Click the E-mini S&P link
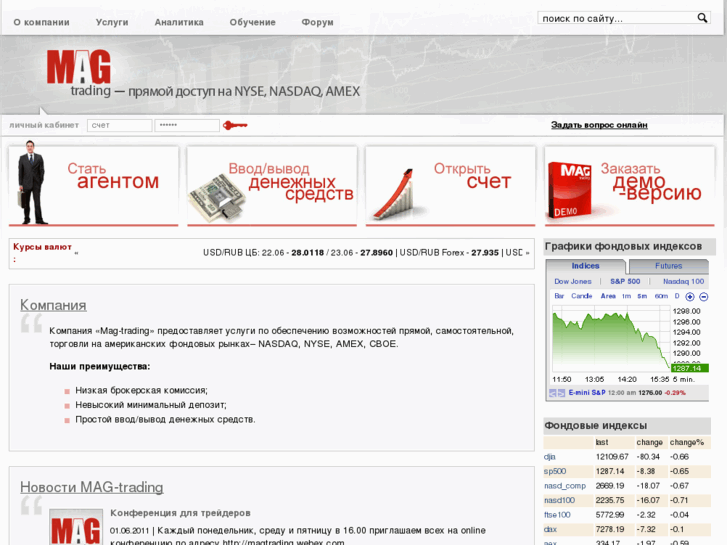The width and height of the screenshot is (727, 545). (x=587, y=392)
